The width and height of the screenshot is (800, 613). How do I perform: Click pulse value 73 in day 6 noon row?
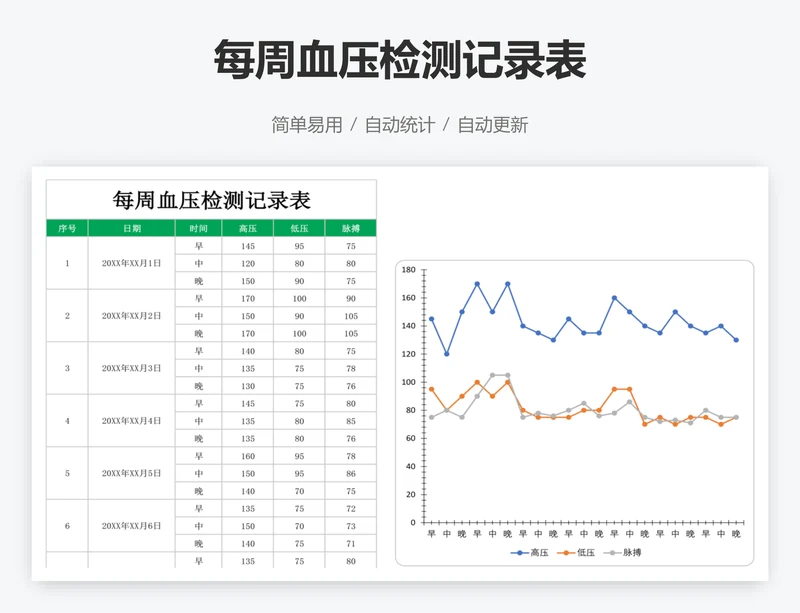point(351,526)
